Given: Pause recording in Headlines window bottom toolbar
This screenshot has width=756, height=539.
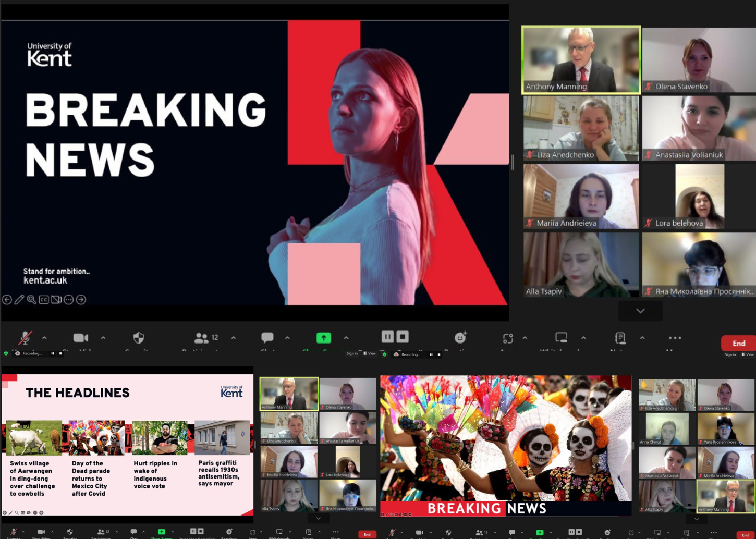Looking at the screenshot, I should click(x=193, y=532).
